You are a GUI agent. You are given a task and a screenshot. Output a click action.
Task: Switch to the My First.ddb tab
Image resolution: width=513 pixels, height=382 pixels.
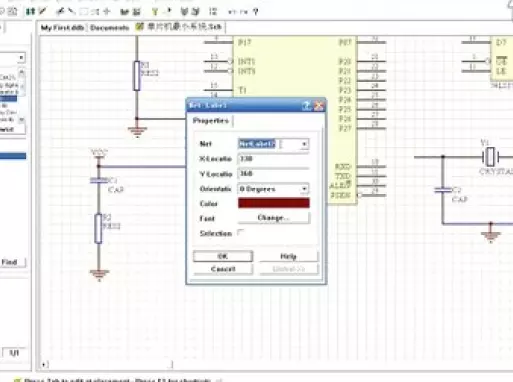[x=62, y=28]
